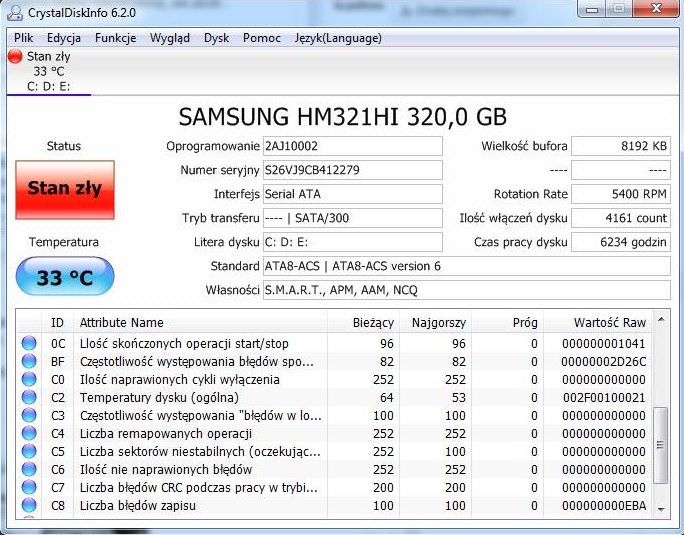Viewport: 684px width, 535px height.
Task: Click the raw value 002F00100021
Action: pos(604,398)
